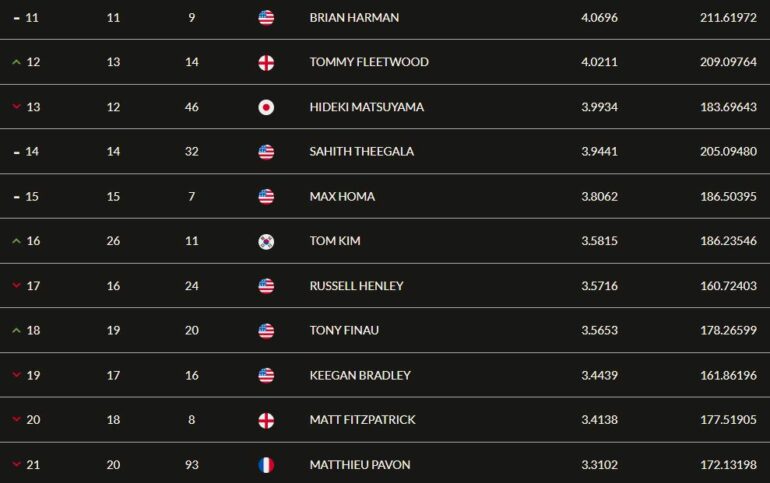Open Hideki Matsuyama's player name link
The width and height of the screenshot is (770, 483).
tap(366, 107)
